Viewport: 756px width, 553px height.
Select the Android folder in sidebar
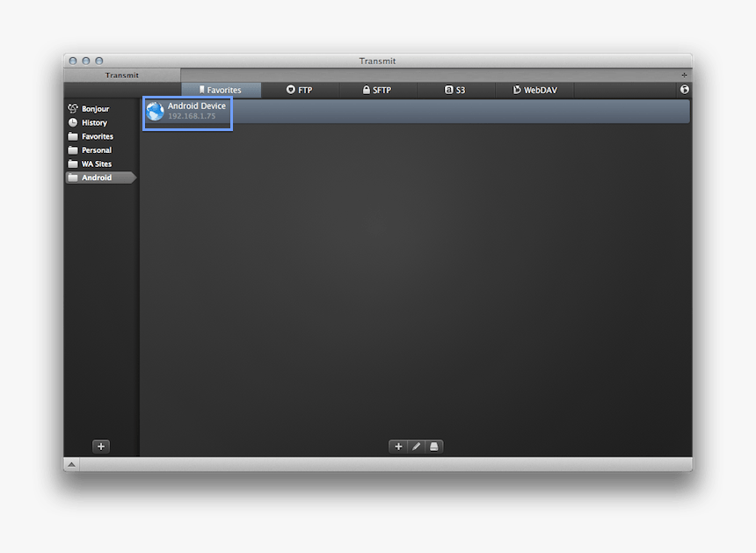pyautogui.click(x=101, y=178)
